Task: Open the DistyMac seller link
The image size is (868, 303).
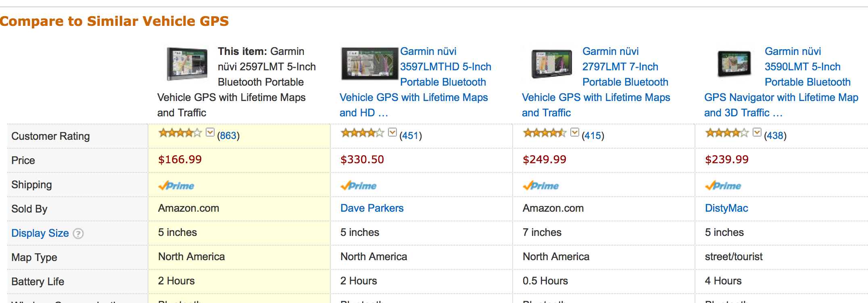Action: pyautogui.click(x=726, y=208)
